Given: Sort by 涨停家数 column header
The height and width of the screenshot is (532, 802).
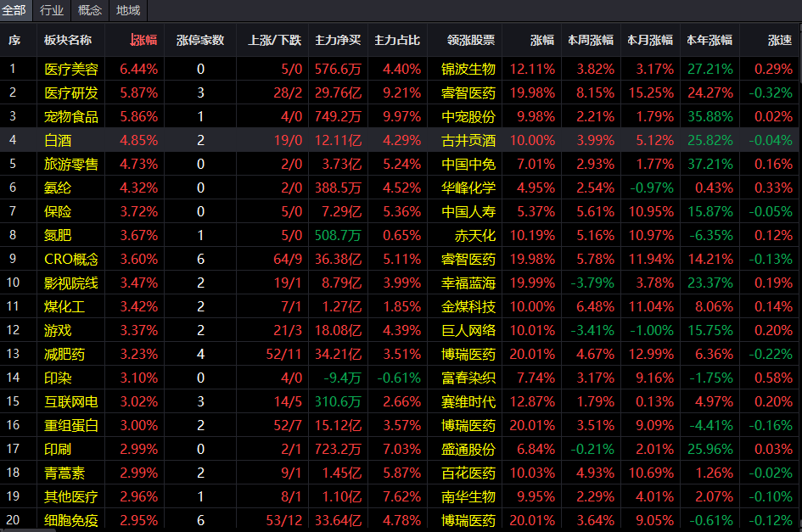Looking at the screenshot, I should pyautogui.click(x=200, y=40).
